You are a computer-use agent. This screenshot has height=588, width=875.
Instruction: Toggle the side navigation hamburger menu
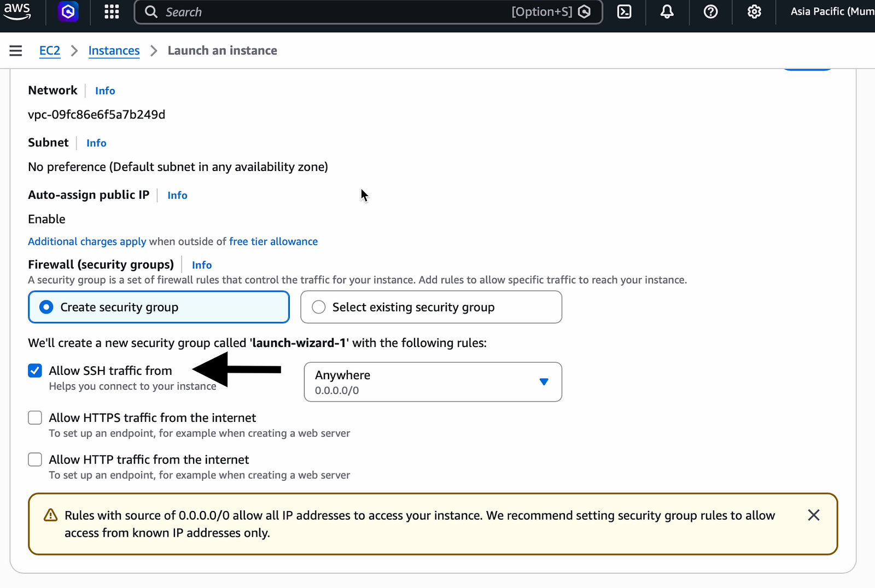tap(16, 51)
